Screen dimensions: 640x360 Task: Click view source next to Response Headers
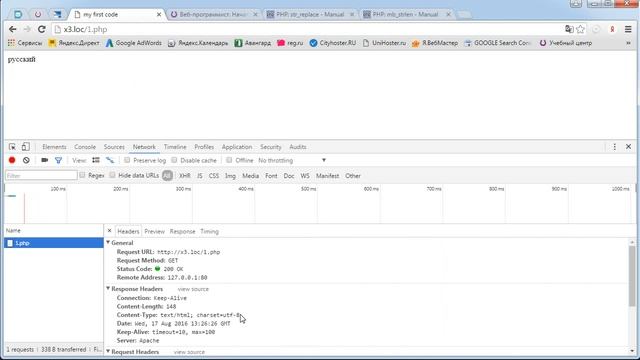point(193,289)
